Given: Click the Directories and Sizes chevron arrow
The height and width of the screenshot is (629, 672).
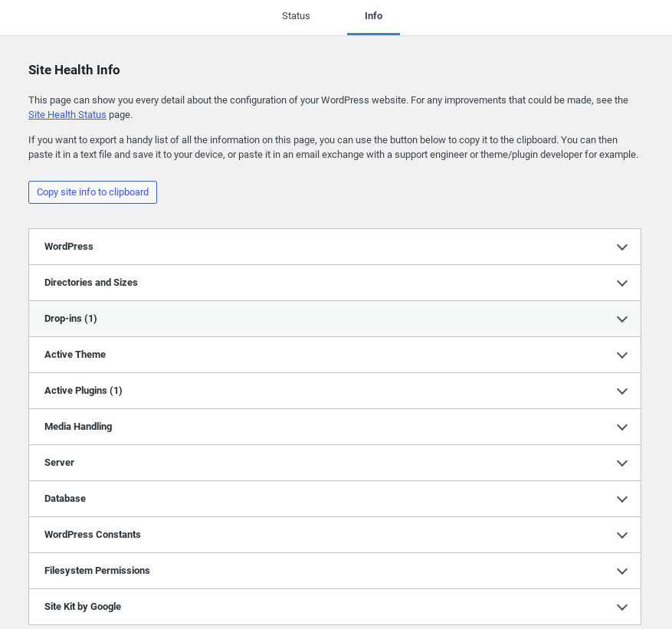Looking at the screenshot, I should pyautogui.click(x=621, y=283).
